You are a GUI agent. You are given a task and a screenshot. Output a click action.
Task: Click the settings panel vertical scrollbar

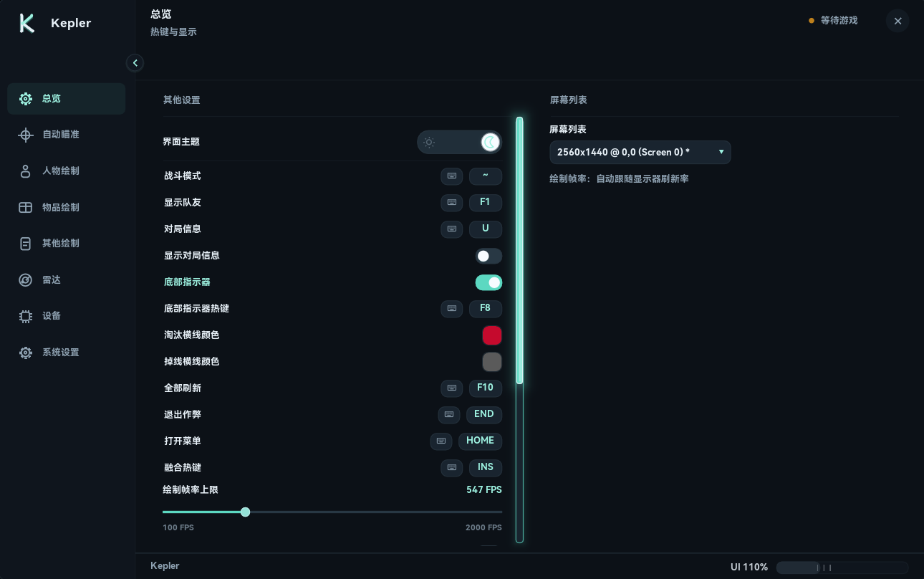point(519,330)
